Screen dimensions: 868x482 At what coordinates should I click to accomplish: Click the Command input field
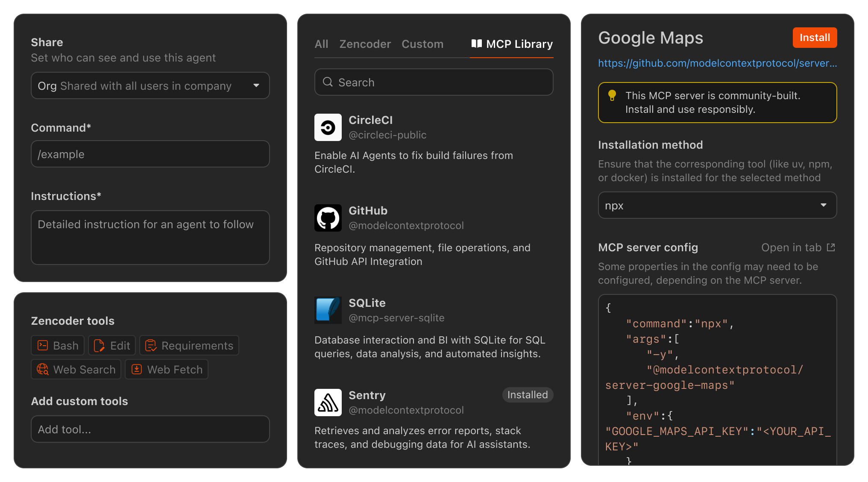(x=150, y=154)
